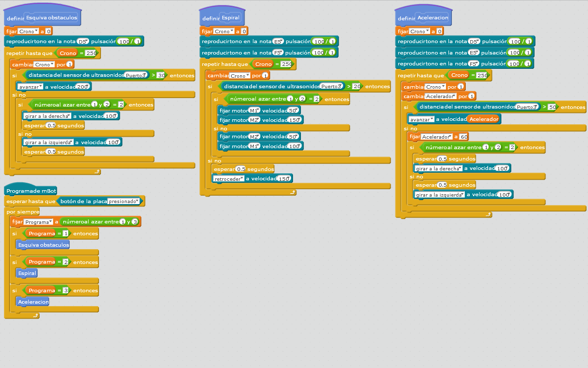Click the loop arrow ending the Aceleracion repeat block

[488, 214]
